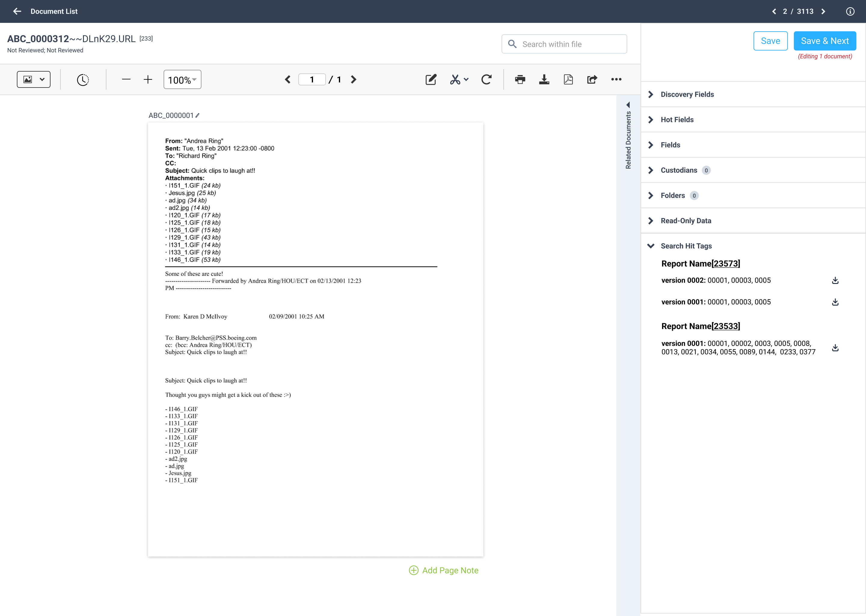Edit the ABC_0000001 page label pencil
The image size is (866, 616).
coord(197,115)
